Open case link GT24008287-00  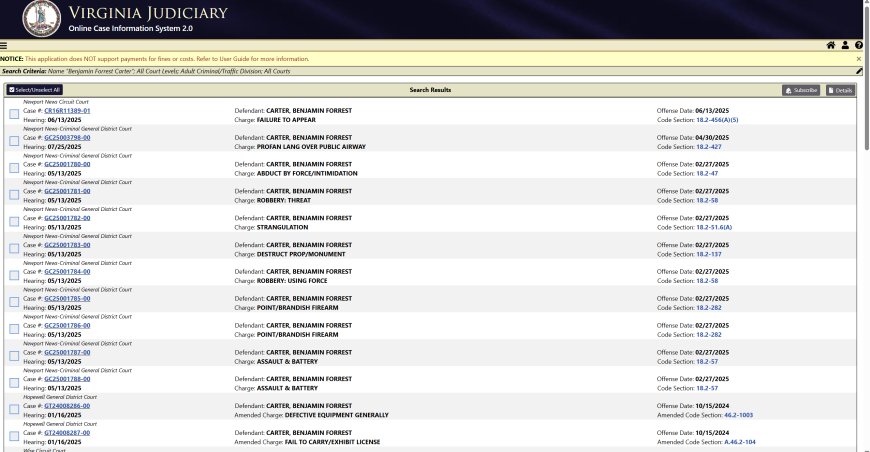(x=67, y=433)
